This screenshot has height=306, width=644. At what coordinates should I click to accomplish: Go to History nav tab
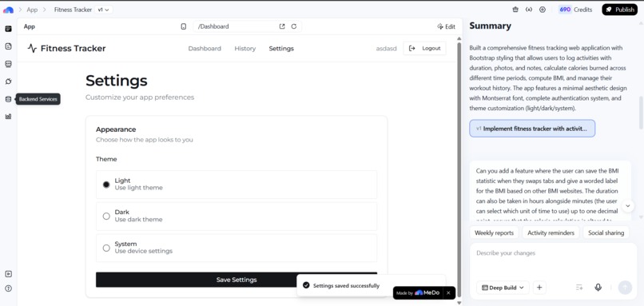click(x=244, y=49)
